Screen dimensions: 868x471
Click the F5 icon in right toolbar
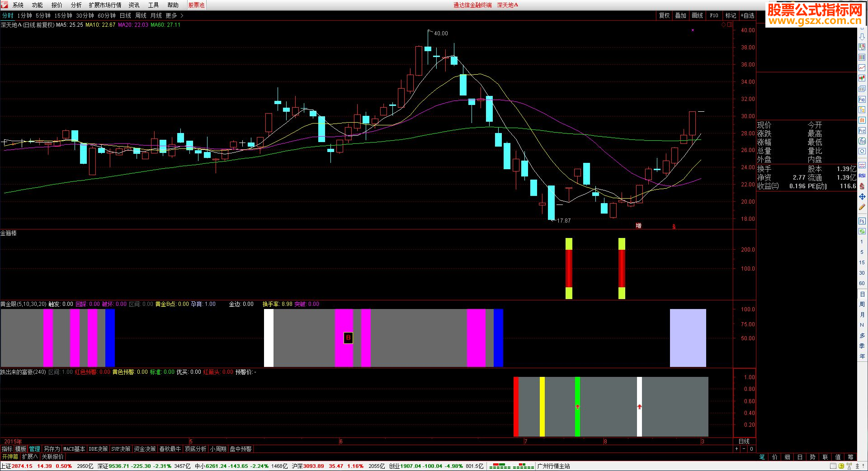[862, 221]
